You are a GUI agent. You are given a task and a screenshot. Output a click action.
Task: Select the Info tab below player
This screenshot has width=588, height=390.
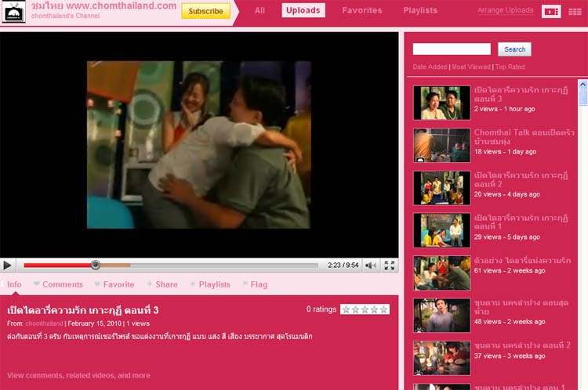click(x=14, y=284)
